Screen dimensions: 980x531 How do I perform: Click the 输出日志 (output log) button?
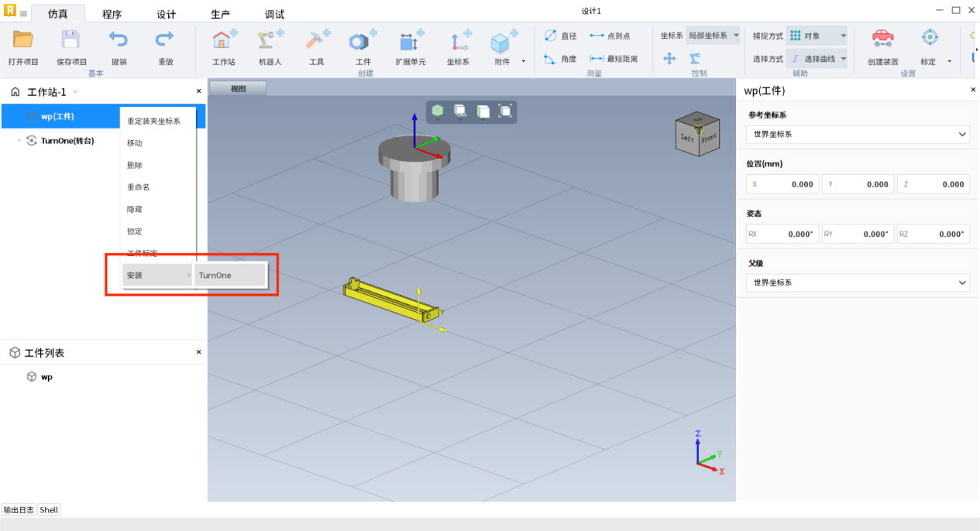[19, 510]
